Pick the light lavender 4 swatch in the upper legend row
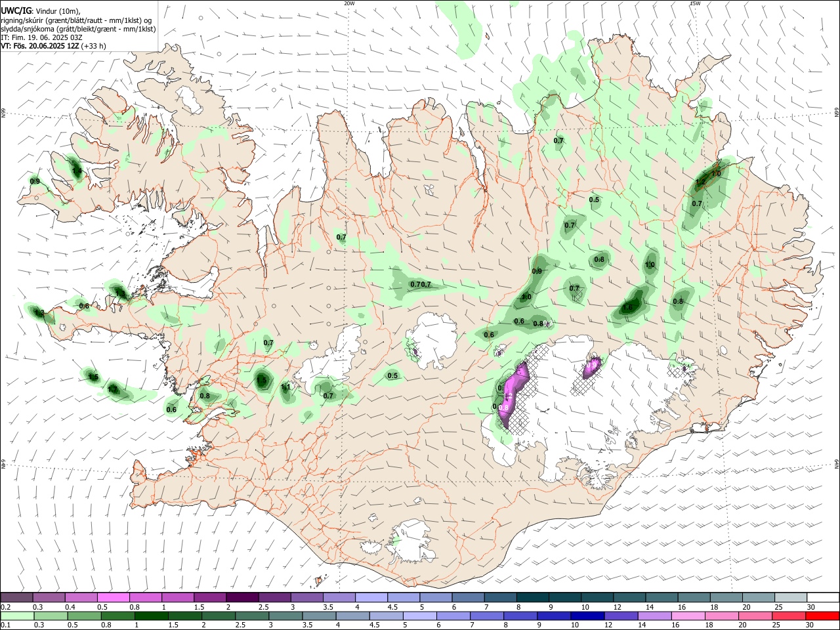 (371, 598)
